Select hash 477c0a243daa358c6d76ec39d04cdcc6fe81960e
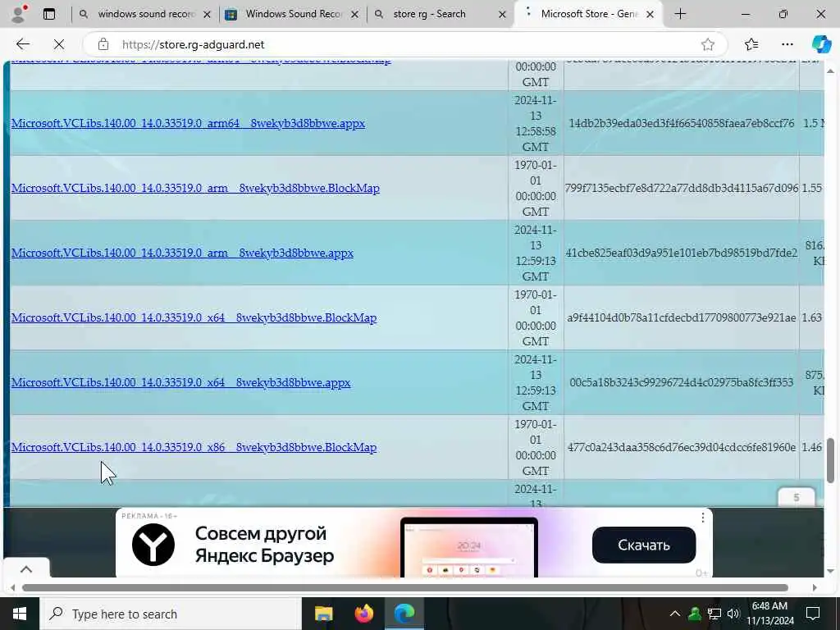Screen dimensions: 840x630 click(x=682, y=447)
